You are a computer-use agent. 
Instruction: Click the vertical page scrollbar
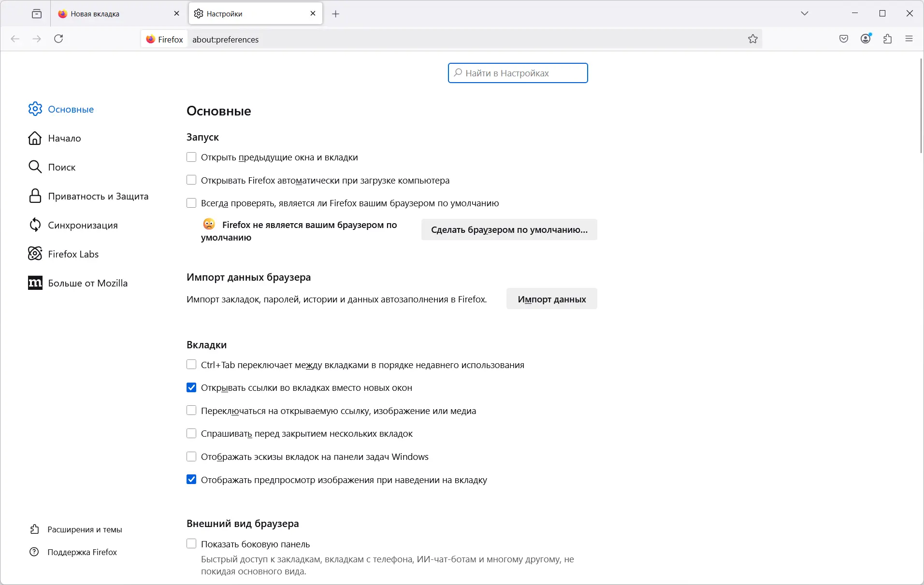coord(920,106)
